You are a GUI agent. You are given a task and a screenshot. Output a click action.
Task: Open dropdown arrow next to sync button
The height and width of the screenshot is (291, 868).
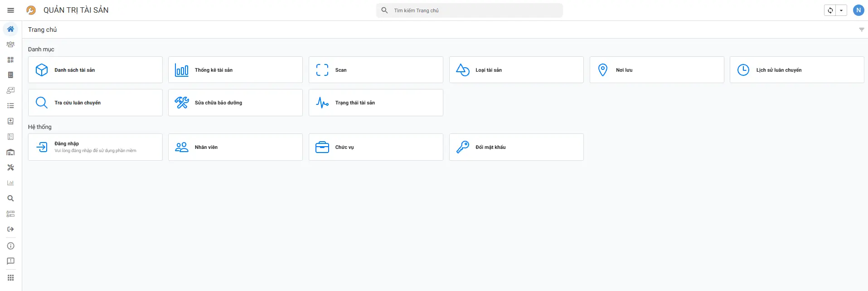pos(841,10)
